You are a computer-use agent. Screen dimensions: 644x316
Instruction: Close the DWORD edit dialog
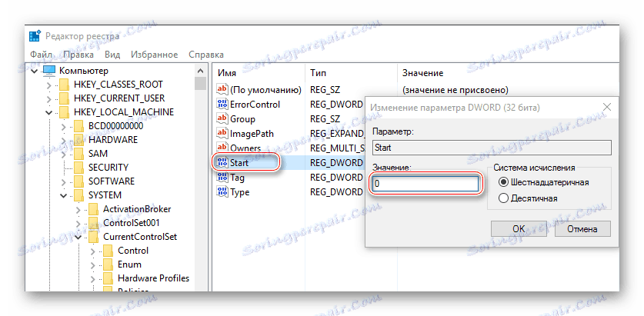[606, 108]
